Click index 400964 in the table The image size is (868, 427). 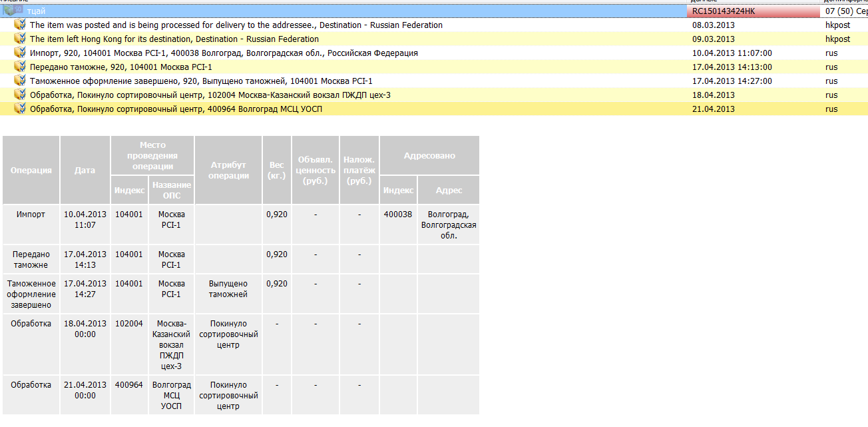[129, 385]
